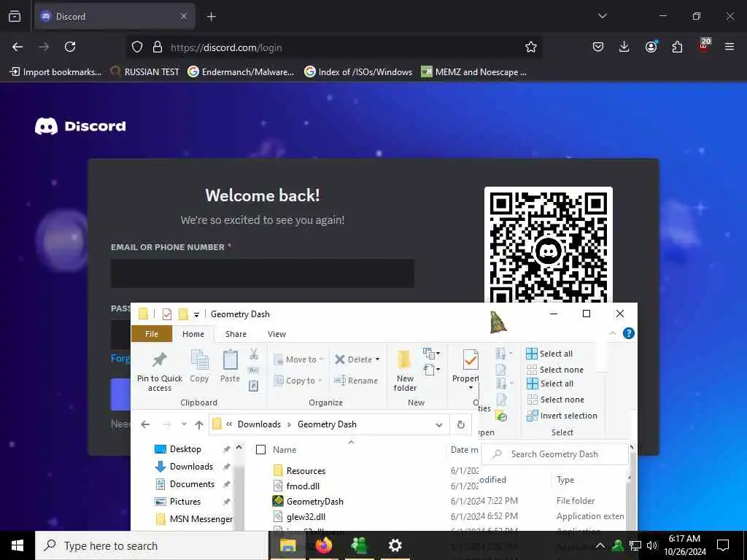Open the Easy access dropdown icon
The height and width of the screenshot is (560, 747).
pos(431,370)
